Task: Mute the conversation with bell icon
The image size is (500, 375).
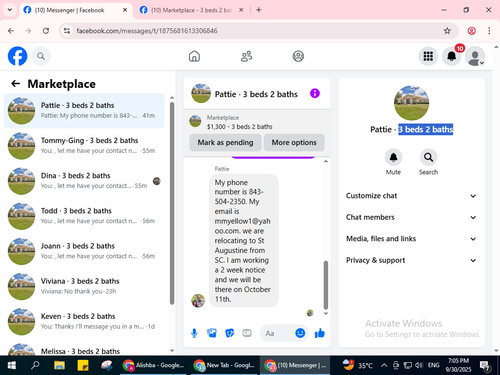Action: pyautogui.click(x=393, y=157)
